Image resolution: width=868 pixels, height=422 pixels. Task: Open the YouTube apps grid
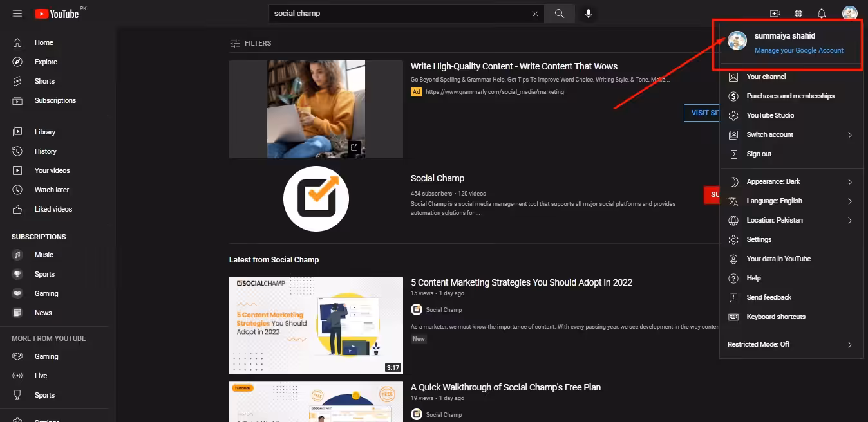[x=798, y=14]
